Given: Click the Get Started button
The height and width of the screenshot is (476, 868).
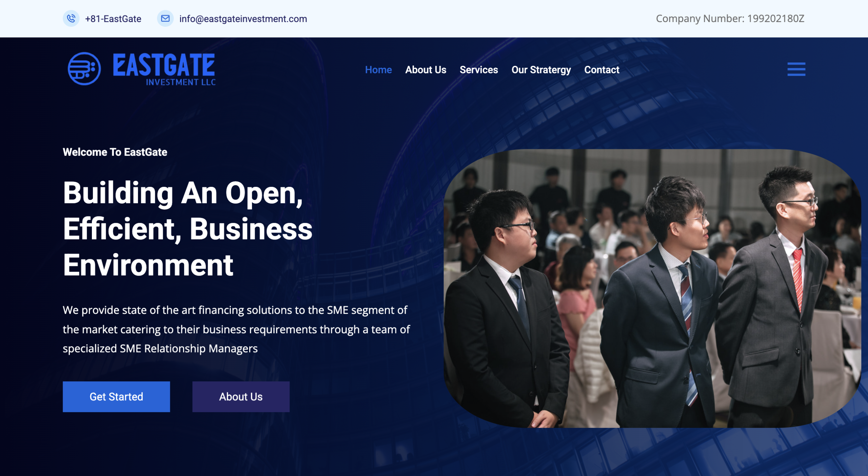Looking at the screenshot, I should tap(116, 396).
